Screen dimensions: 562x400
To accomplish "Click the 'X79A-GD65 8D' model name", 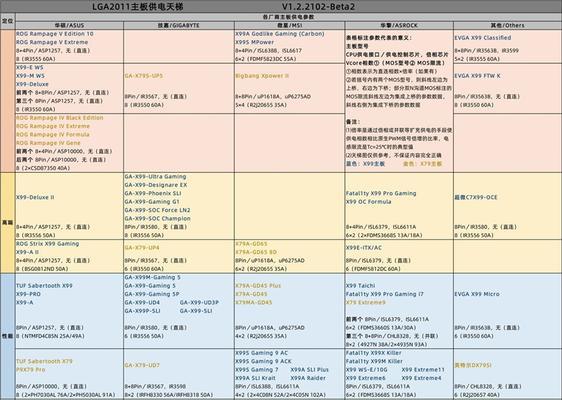I will click(256, 252).
